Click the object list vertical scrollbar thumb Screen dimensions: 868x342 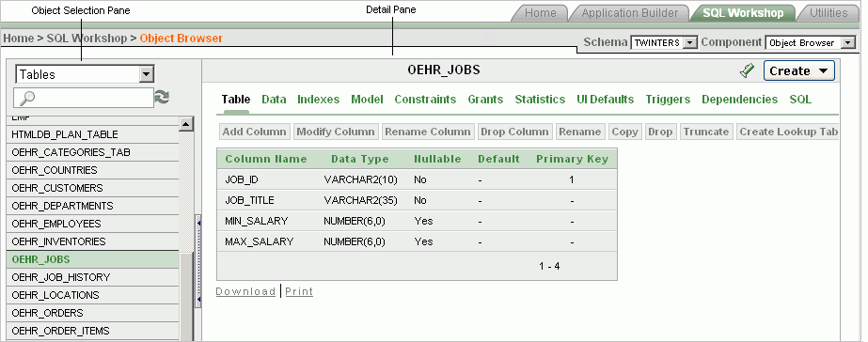186,297
